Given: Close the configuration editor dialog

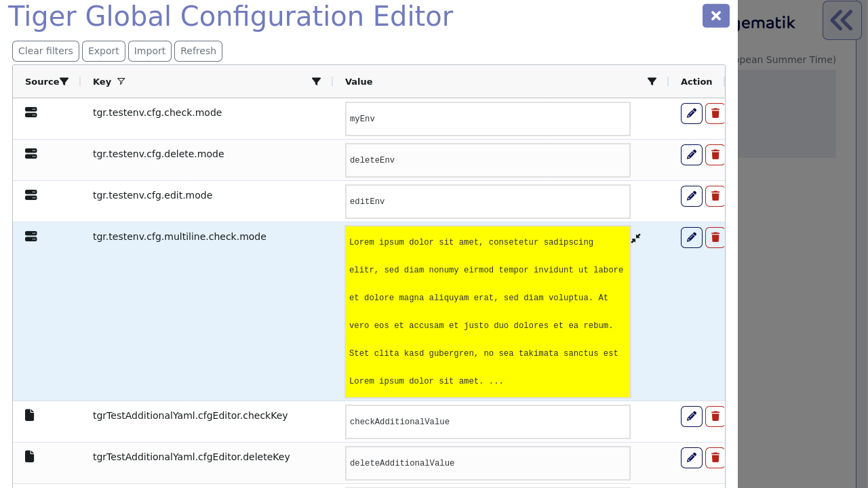Looking at the screenshot, I should (x=716, y=16).
